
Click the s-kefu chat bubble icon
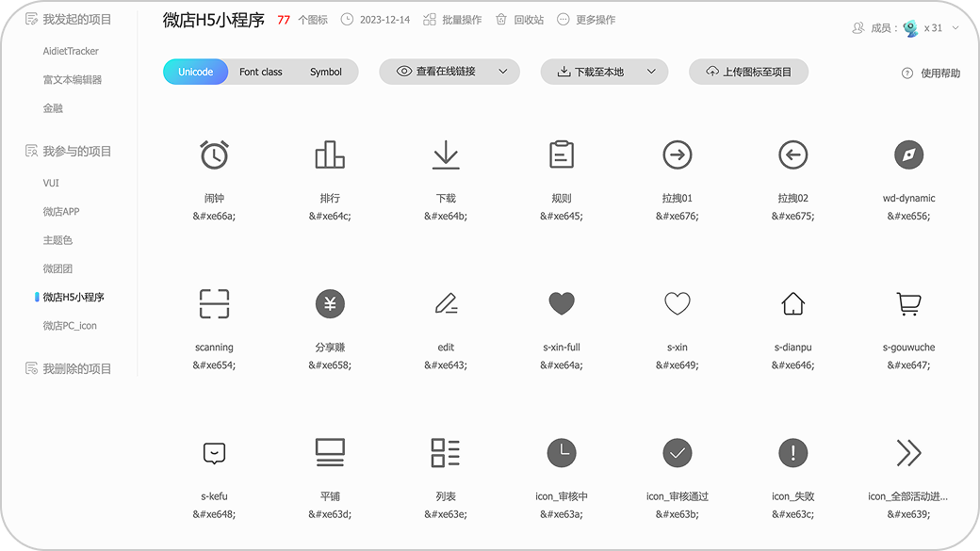pyautogui.click(x=215, y=453)
